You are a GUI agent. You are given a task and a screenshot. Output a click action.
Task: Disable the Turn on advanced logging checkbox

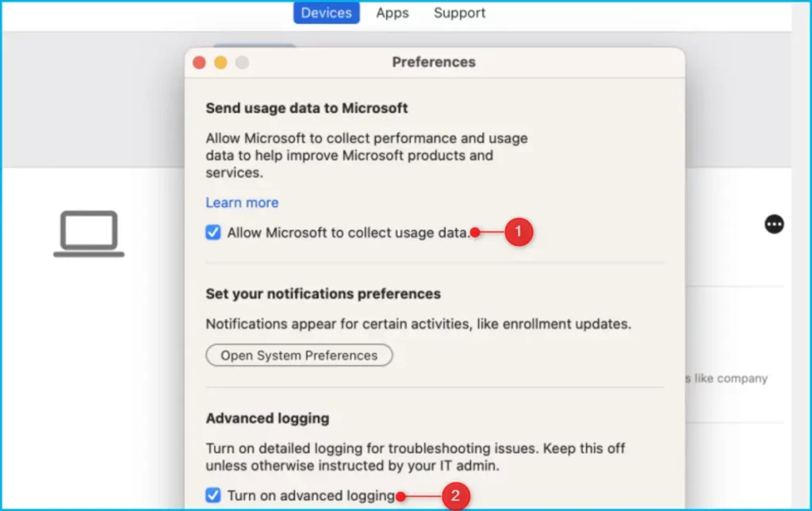[x=213, y=496]
